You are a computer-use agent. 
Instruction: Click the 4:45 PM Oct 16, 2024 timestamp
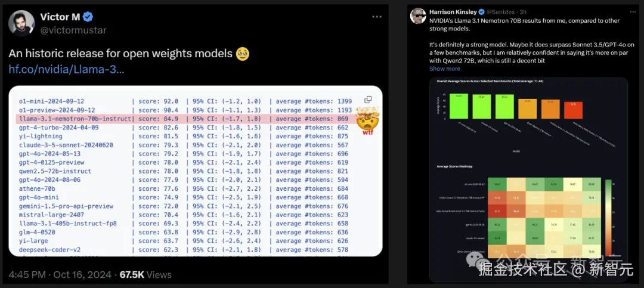coord(61,275)
